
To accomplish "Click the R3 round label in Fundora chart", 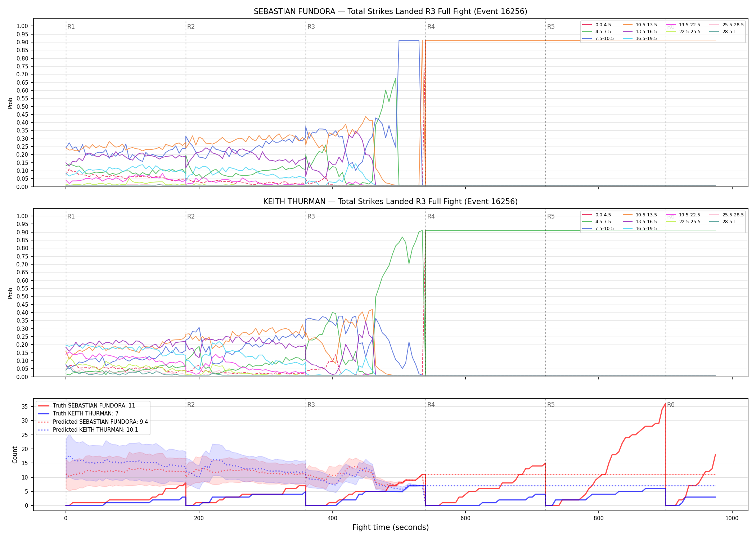I will pos(311,27).
